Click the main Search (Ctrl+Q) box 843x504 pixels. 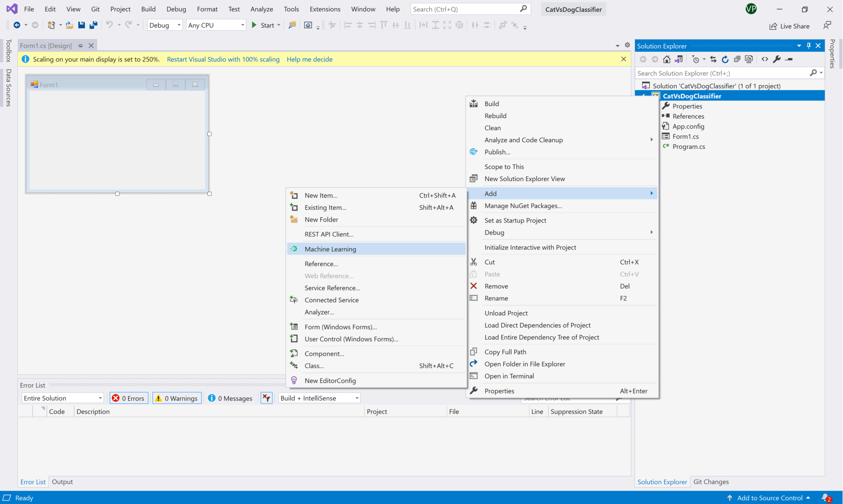(470, 9)
